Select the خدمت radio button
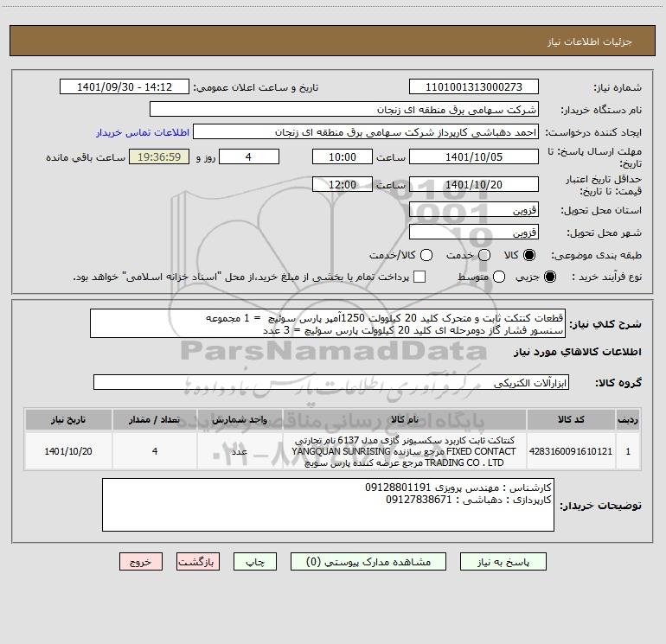This screenshot has width=666, height=644. (484, 255)
